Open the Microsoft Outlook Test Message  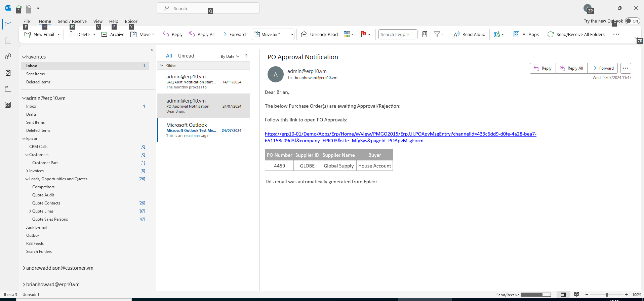pos(204,130)
